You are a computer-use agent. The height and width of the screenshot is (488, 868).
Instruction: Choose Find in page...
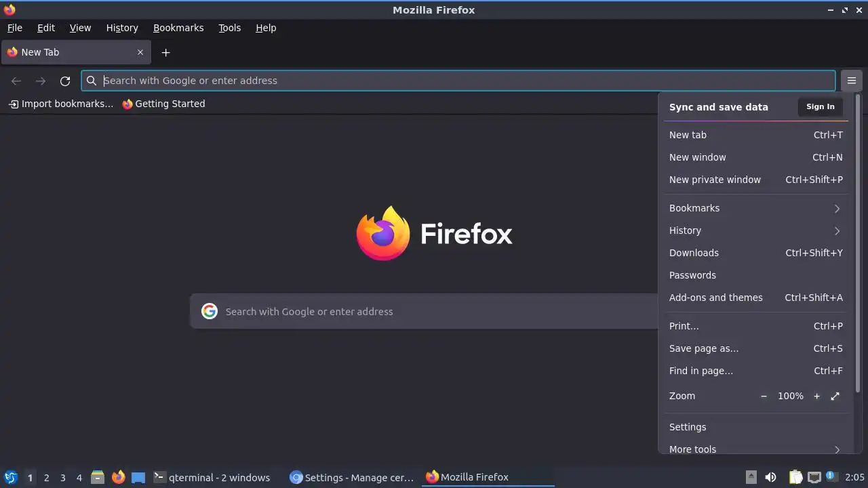click(x=755, y=371)
